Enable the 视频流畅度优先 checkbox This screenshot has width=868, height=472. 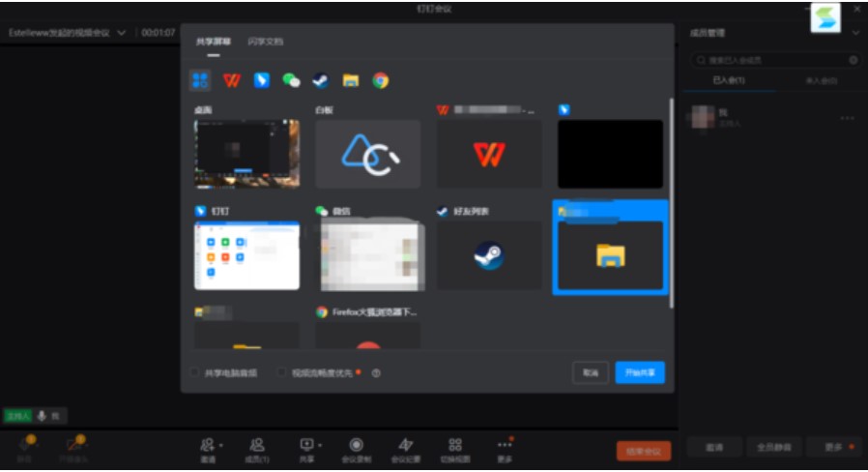pyautogui.click(x=282, y=372)
